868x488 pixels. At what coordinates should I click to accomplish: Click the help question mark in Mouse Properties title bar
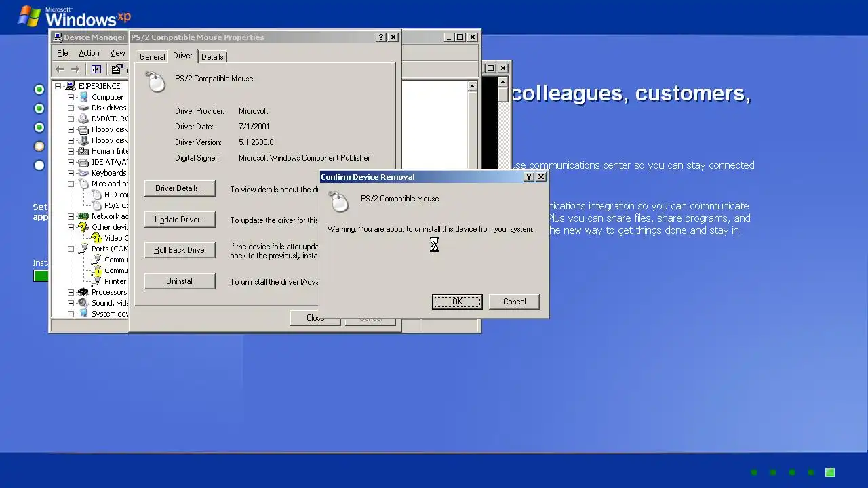[381, 37]
